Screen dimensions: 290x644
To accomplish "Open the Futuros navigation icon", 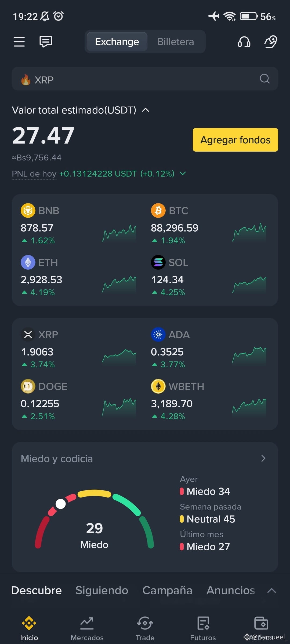I will click(203, 623).
